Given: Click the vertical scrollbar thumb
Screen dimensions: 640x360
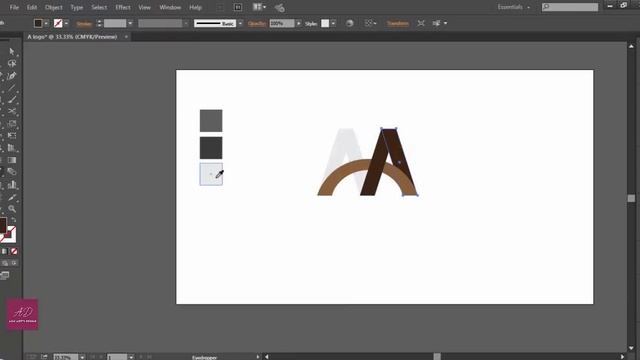Looking at the screenshot, I should [631, 198].
